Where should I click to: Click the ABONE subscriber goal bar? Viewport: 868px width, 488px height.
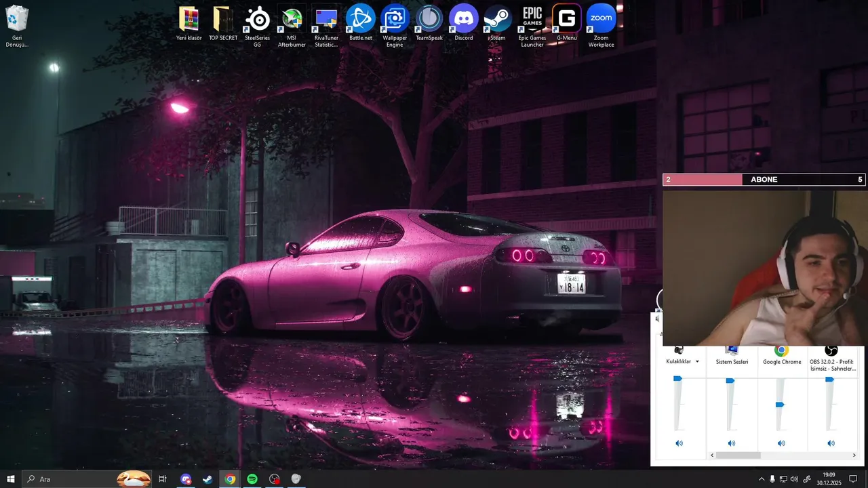click(764, 180)
